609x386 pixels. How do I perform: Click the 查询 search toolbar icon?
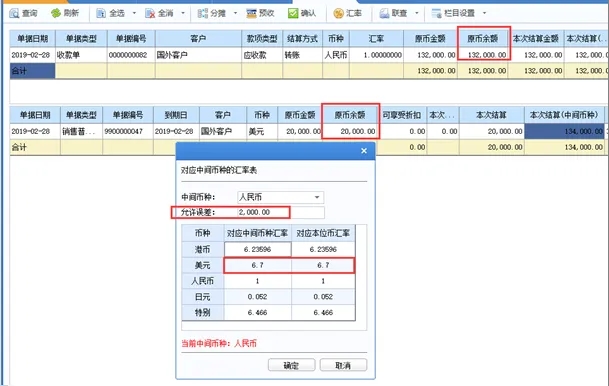(14, 14)
